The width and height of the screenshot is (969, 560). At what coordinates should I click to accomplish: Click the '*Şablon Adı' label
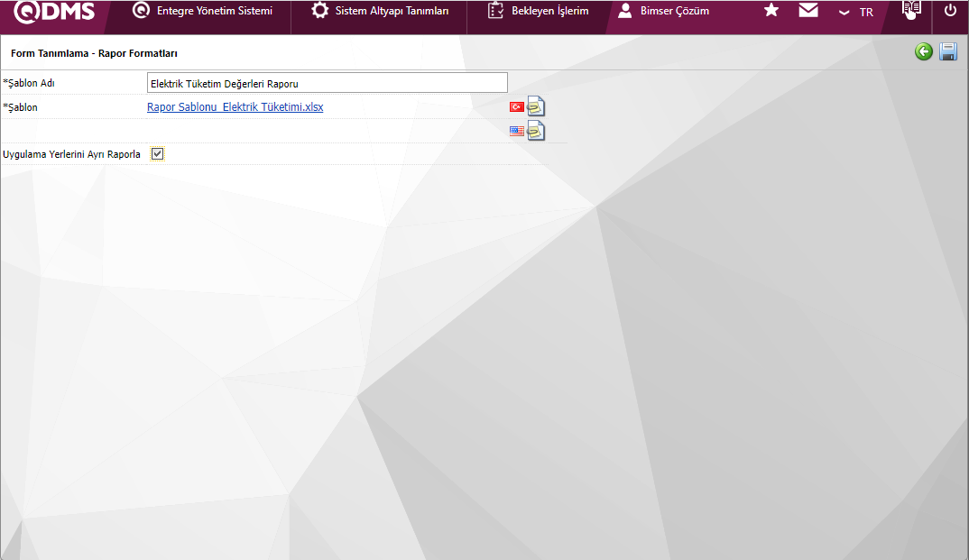pyautogui.click(x=29, y=83)
